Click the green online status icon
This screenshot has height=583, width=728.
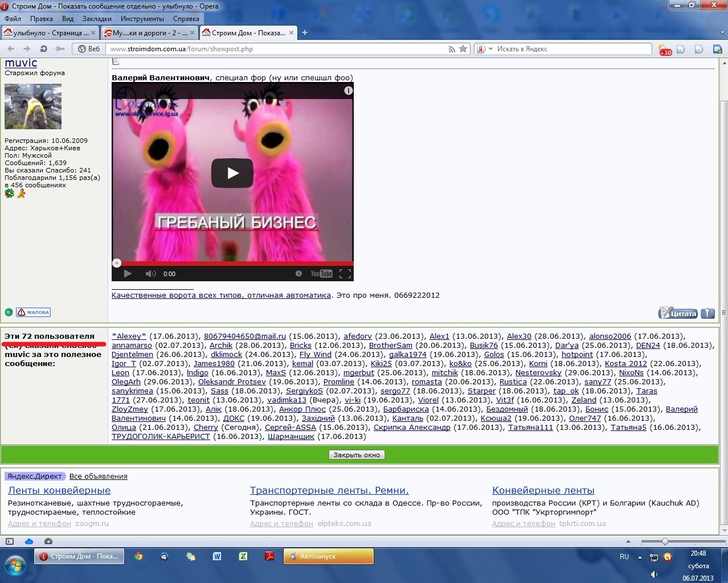[9, 312]
